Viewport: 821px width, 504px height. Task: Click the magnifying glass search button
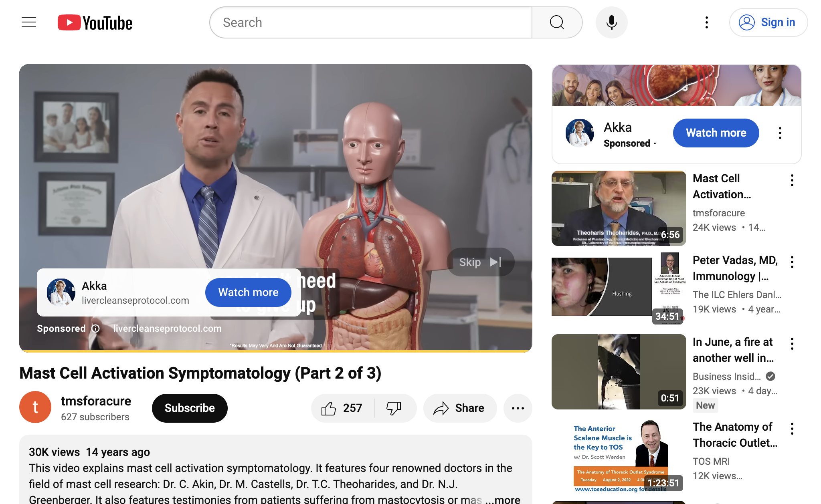click(557, 22)
